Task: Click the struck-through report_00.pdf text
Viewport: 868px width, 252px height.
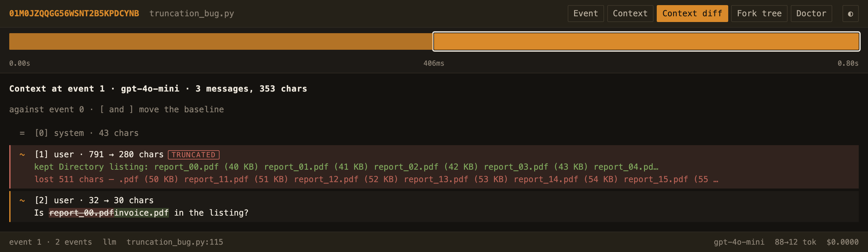Action: pyautogui.click(x=82, y=213)
